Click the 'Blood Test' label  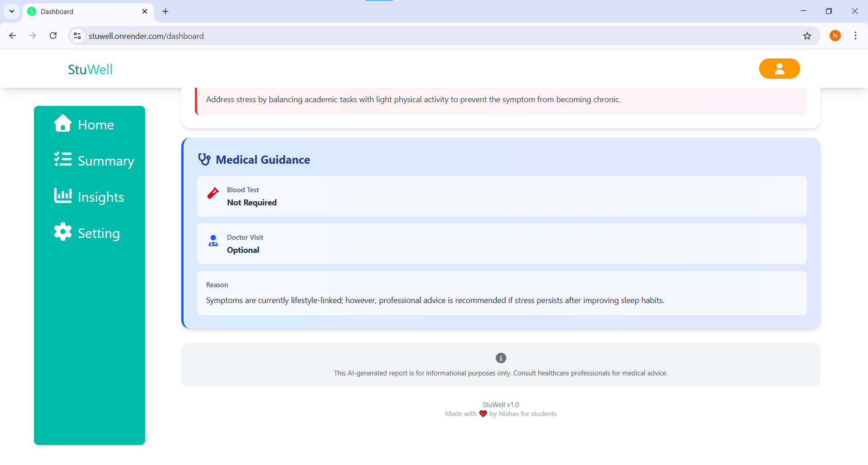coord(243,190)
